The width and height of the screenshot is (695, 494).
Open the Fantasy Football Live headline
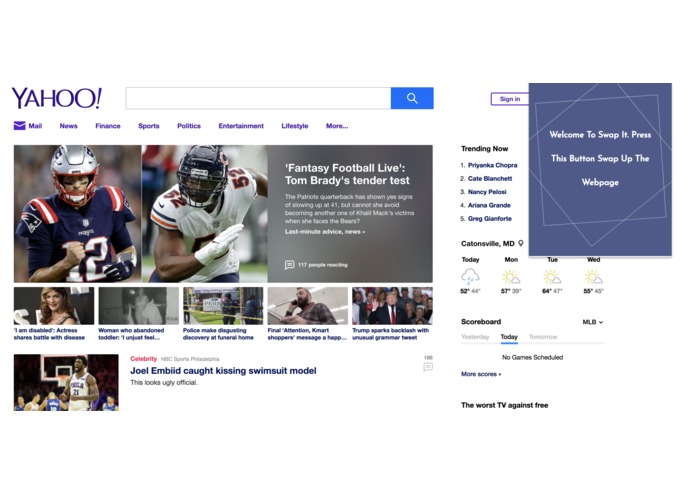click(347, 174)
